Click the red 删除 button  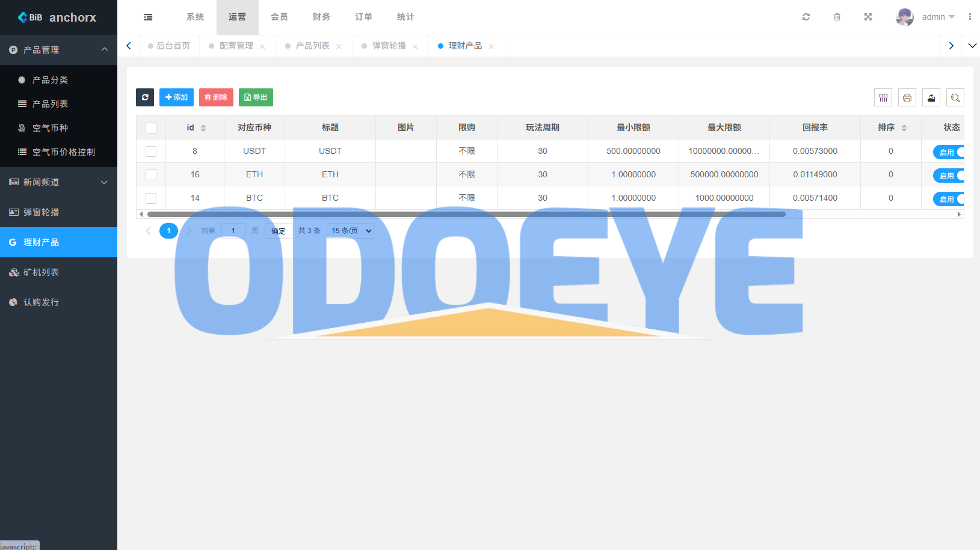coord(216,97)
